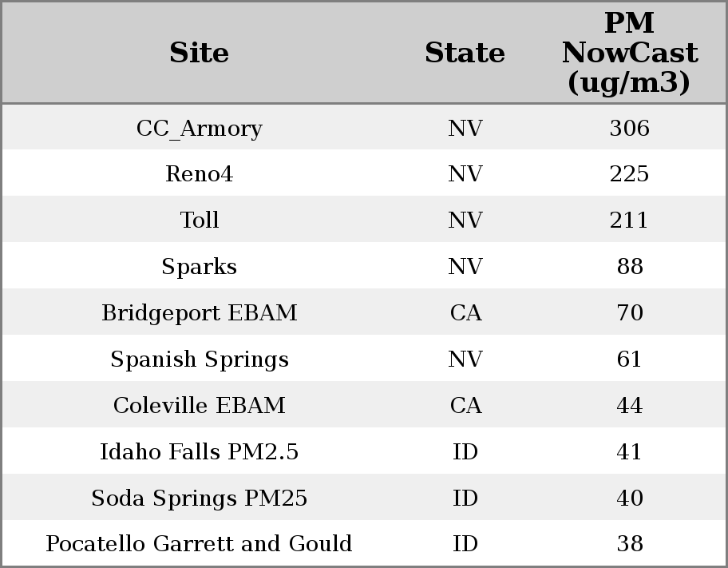728x568 pixels.
Task: Select the Sparks site cell
Action: click(x=199, y=267)
